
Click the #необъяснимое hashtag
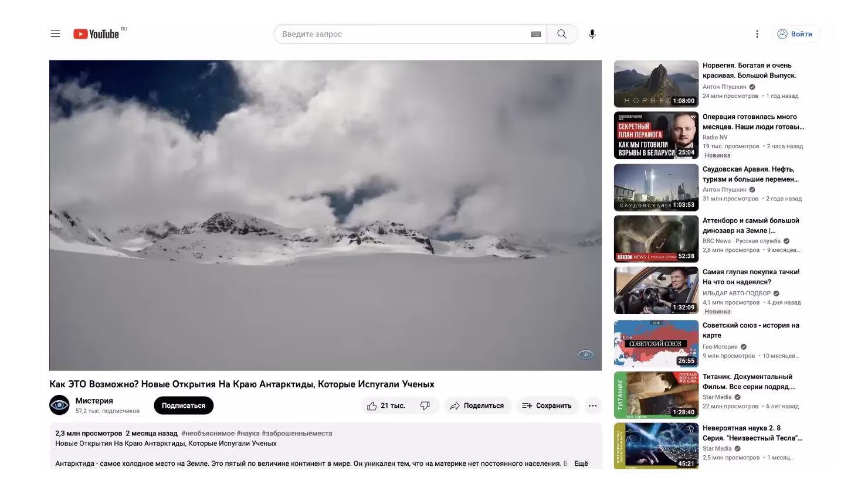click(208, 434)
